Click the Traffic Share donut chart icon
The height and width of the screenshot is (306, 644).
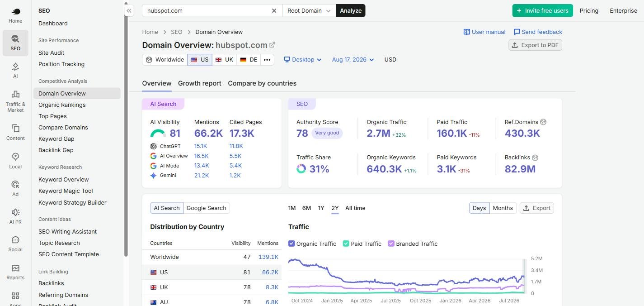[301, 169]
